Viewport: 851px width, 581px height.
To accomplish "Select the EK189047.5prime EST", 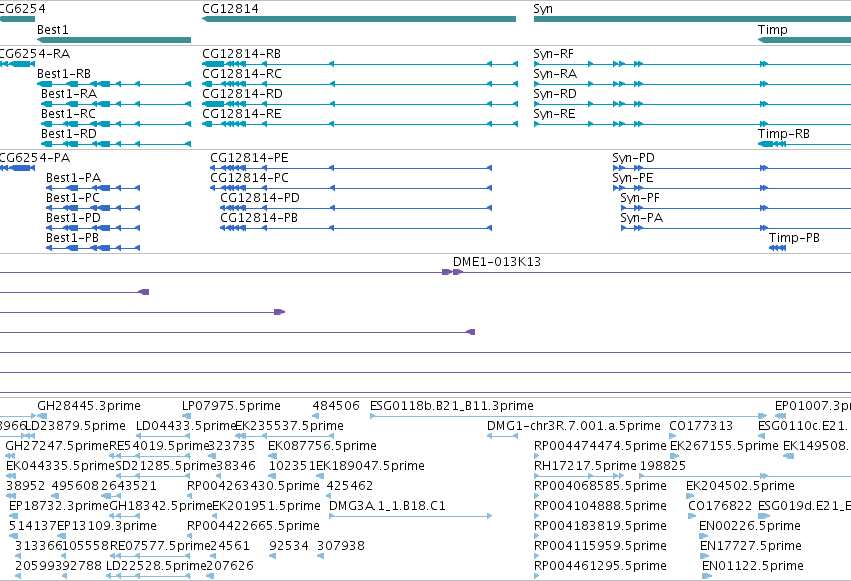I will point(320,476).
